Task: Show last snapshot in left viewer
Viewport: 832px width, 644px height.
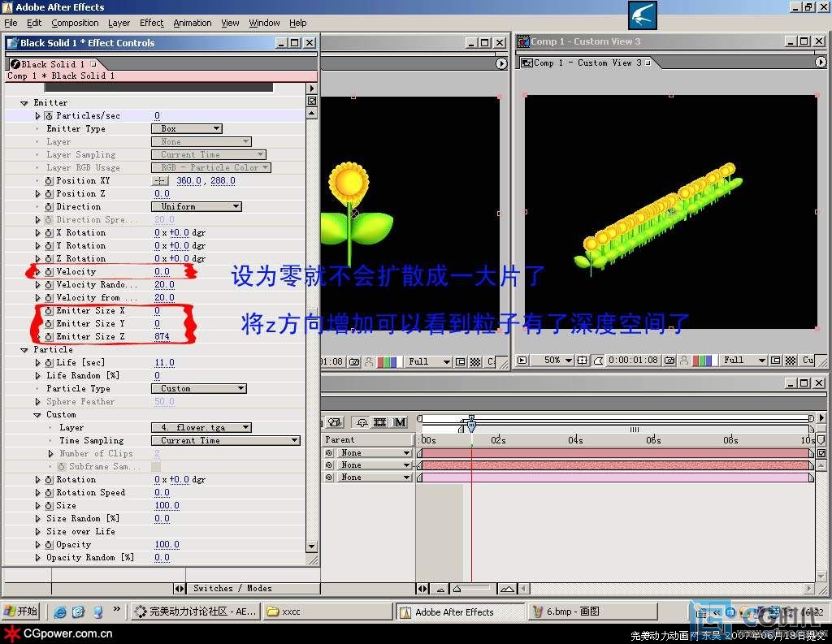Action: (x=368, y=361)
